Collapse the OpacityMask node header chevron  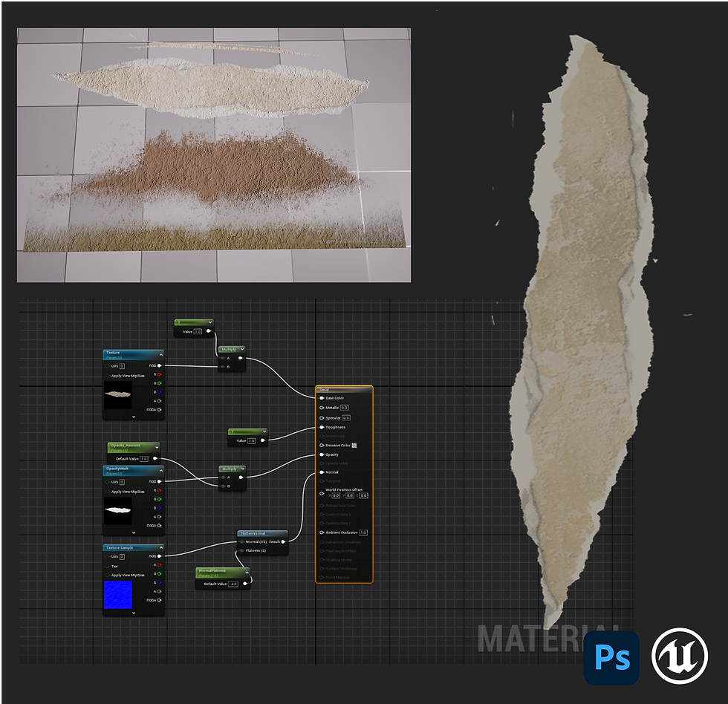coord(160,471)
